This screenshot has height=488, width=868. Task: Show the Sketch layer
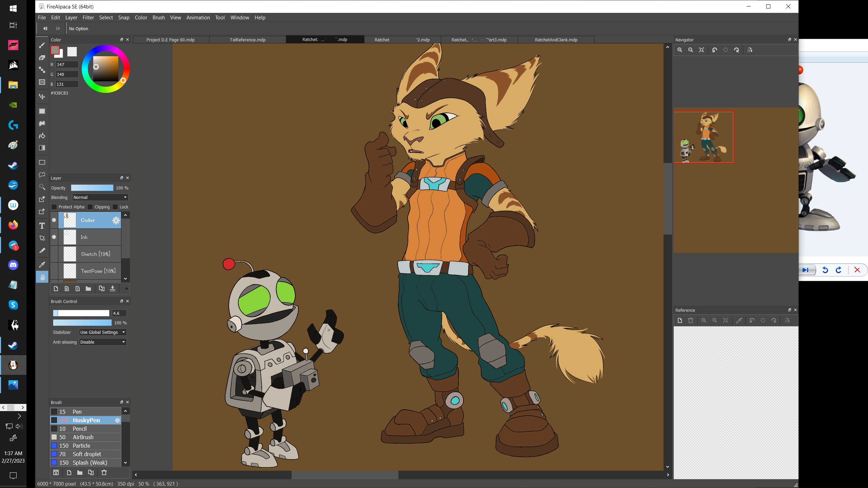point(54,254)
